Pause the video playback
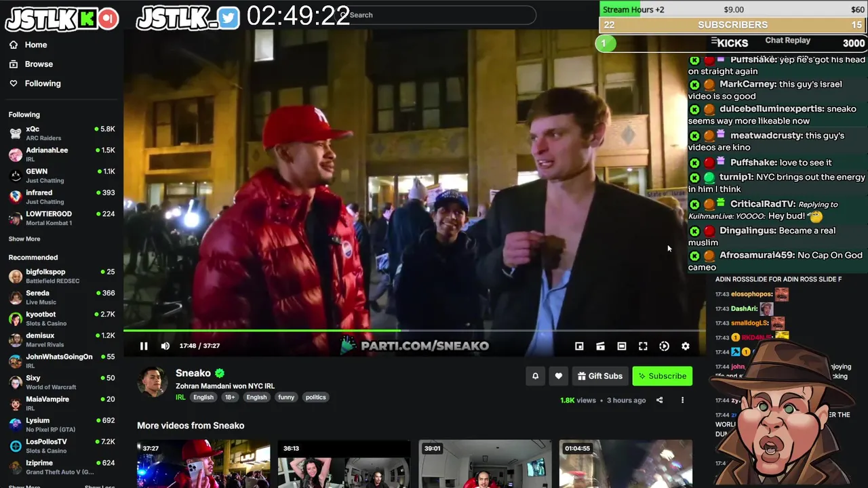This screenshot has width=868, height=488. tap(144, 346)
